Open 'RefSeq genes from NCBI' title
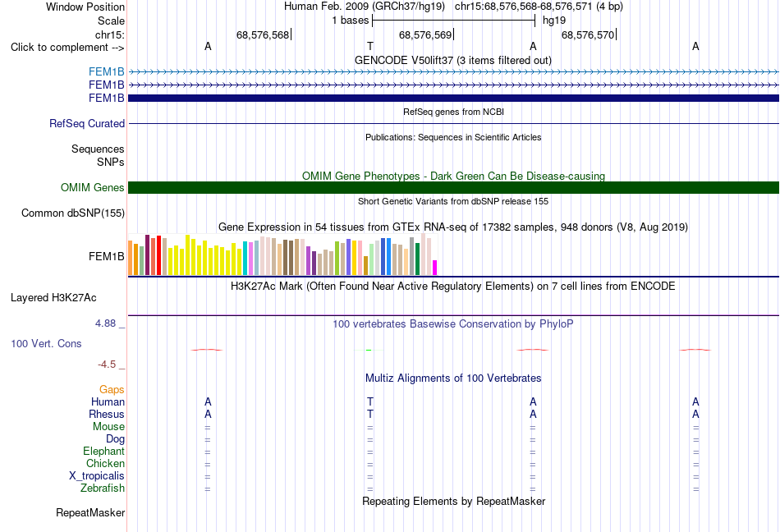Screen dimensions: 780x532 [x=454, y=112]
